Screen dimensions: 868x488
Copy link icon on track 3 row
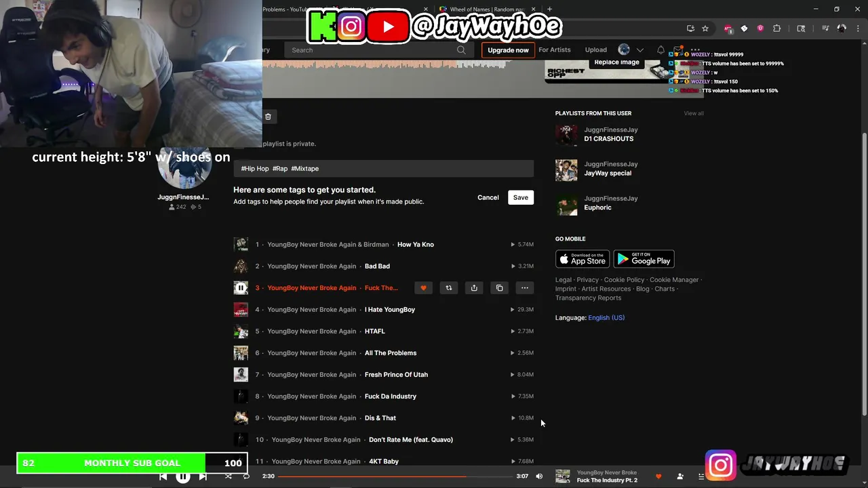click(x=499, y=288)
